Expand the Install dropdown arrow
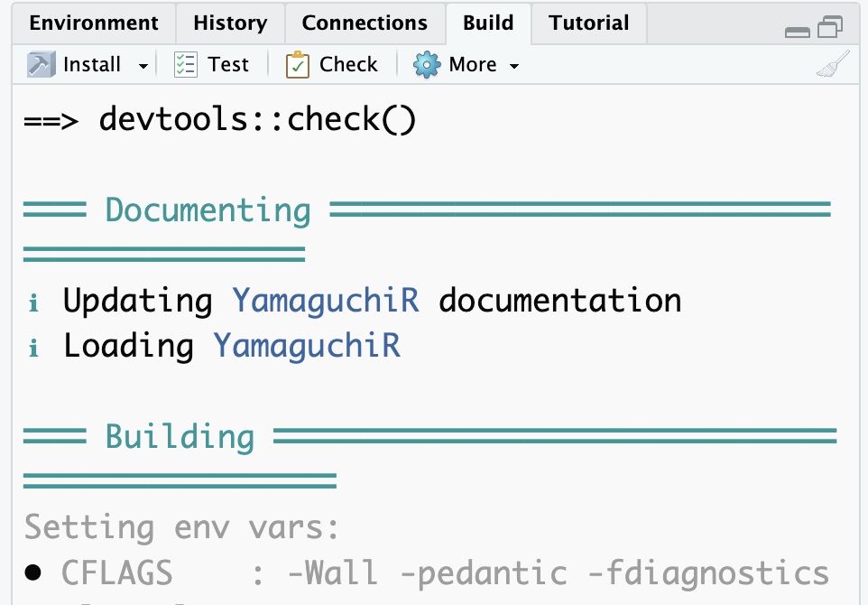The image size is (868, 605). 143,66
